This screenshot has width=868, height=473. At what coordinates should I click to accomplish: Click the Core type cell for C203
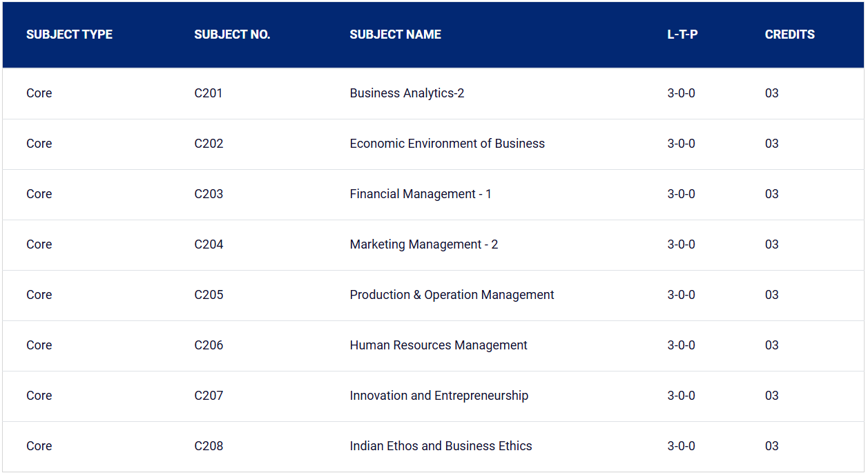(39, 194)
